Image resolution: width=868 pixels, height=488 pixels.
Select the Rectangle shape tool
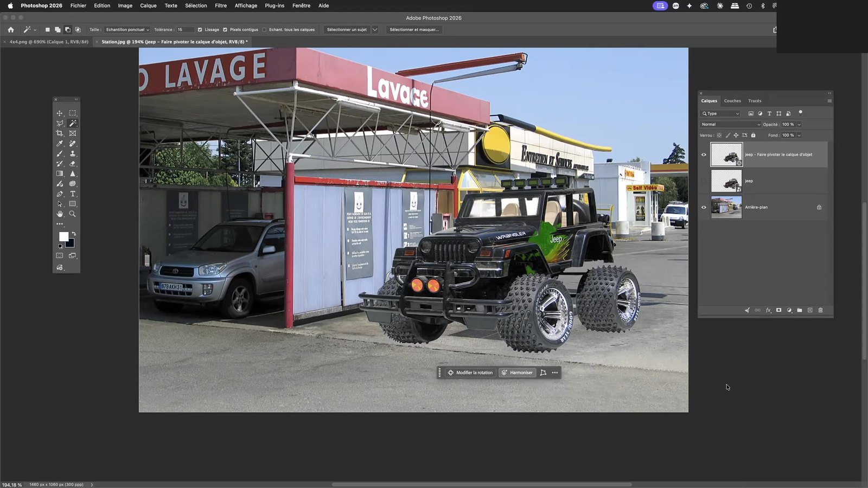coord(73,204)
